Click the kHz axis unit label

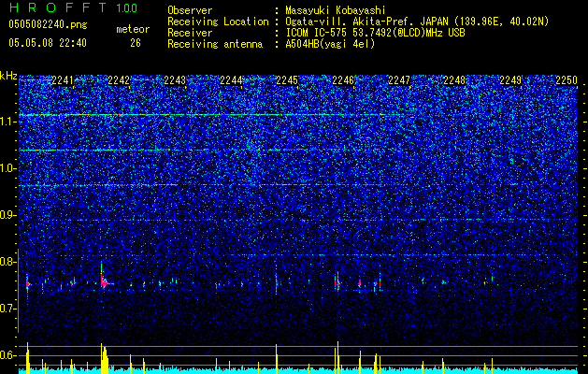point(8,76)
